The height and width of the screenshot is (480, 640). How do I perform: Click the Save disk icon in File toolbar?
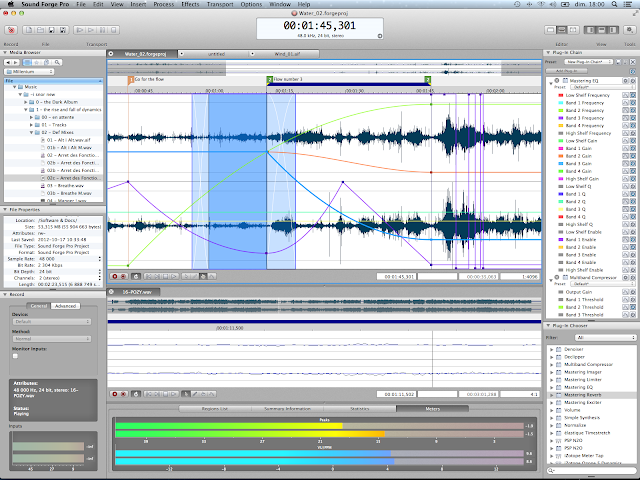click(x=51, y=30)
